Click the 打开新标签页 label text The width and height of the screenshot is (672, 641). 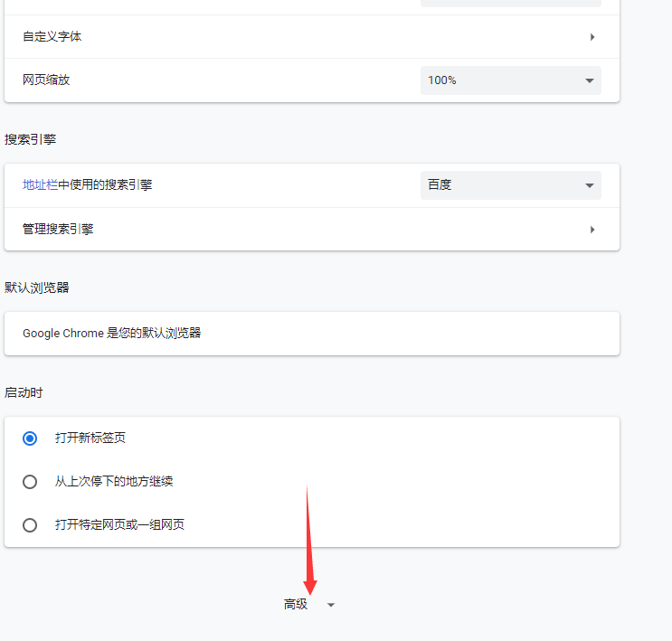90,438
